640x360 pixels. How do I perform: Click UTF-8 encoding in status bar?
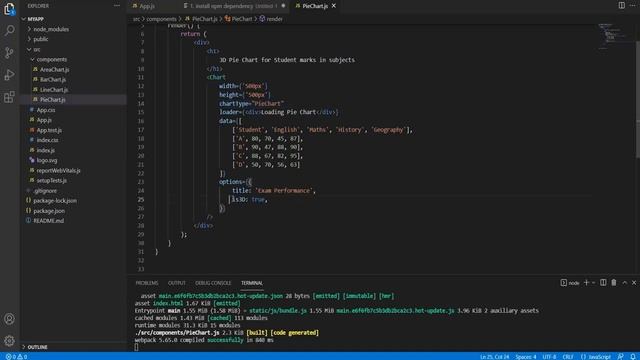(549, 357)
